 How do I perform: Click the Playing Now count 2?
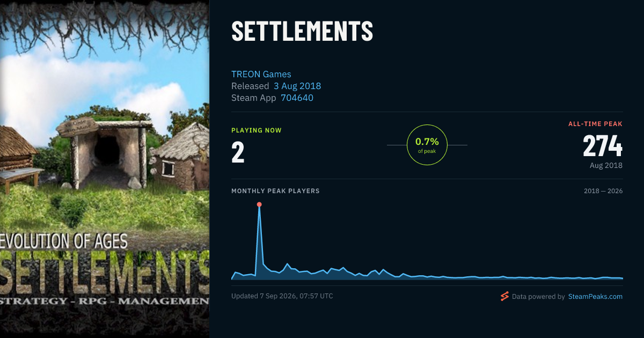pos(238,152)
